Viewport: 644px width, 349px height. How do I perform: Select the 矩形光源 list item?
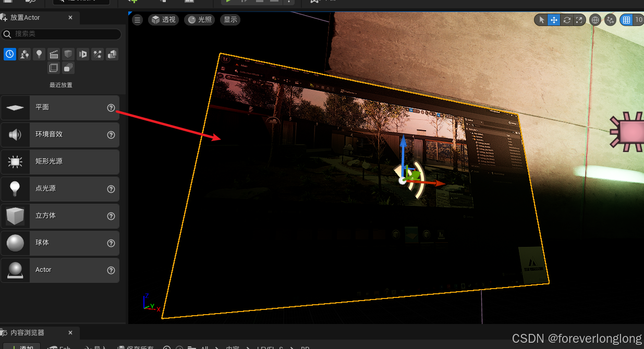(x=60, y=162)
